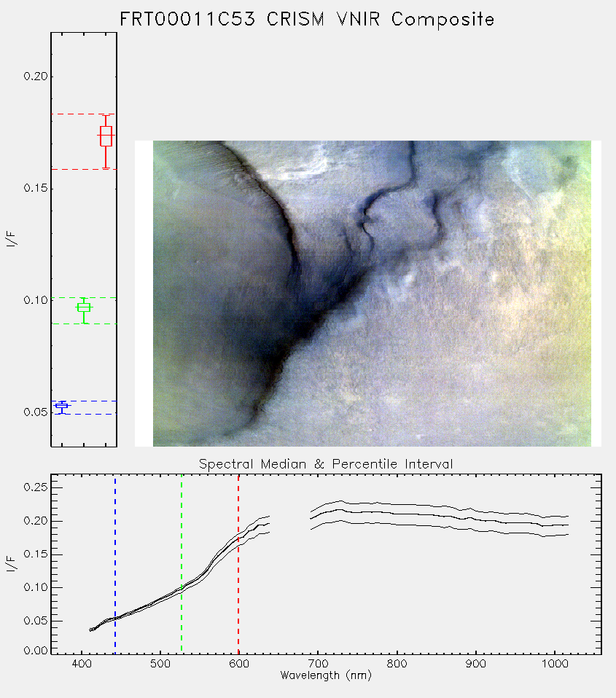Click the blue box plot marker
This screenshot has width=616, height=698.
62,407
